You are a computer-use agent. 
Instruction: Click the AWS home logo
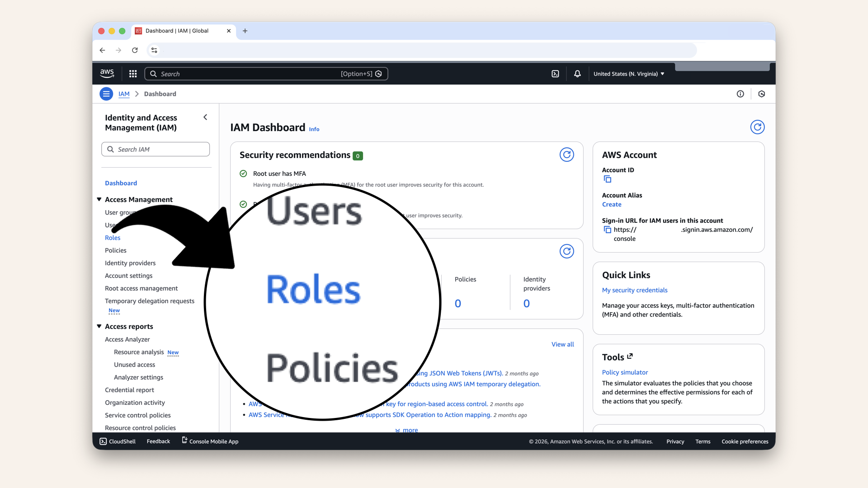[107, 73]
